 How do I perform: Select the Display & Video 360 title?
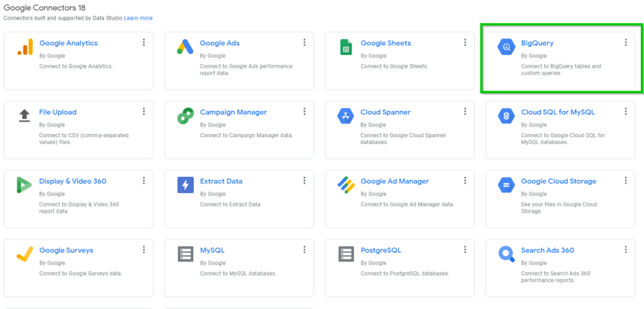click(72, 181)
